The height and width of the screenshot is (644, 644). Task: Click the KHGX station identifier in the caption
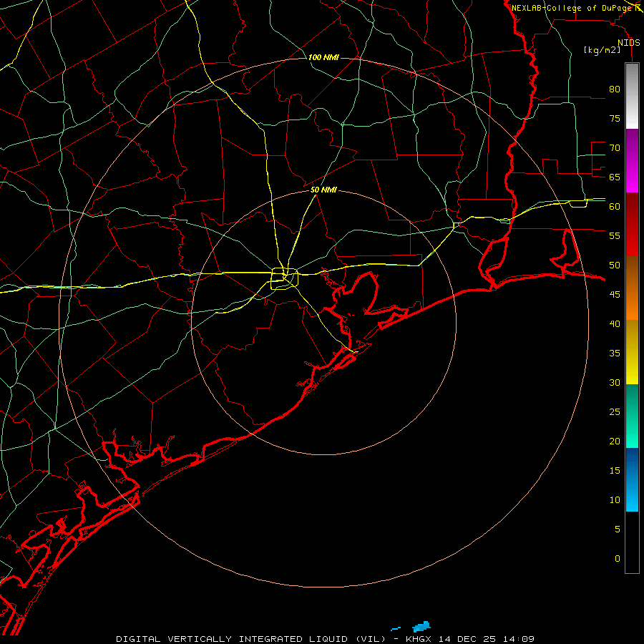[420, 639]
